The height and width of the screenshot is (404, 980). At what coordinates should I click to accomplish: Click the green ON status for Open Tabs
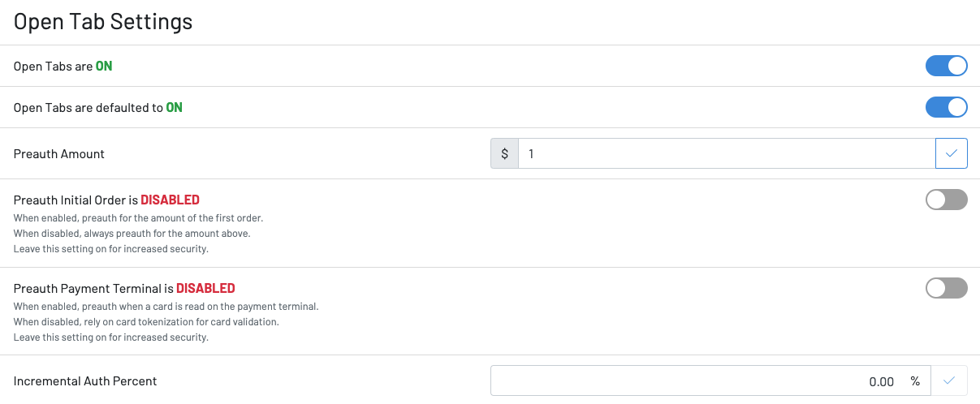pyautogui.click(x=104, y=67)
